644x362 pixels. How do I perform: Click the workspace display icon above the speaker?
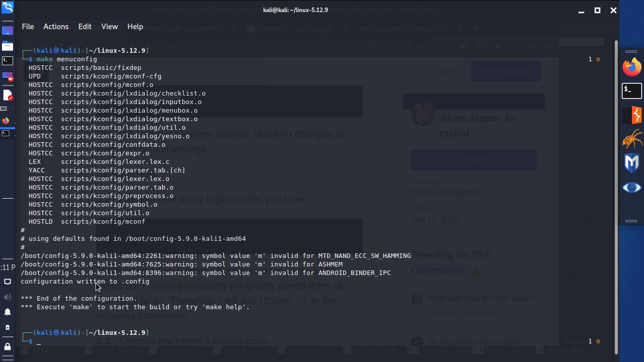click(x=7, y=282)
